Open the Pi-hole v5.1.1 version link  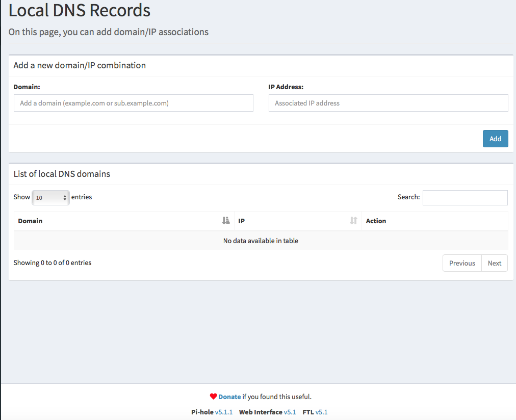[223, 412]
